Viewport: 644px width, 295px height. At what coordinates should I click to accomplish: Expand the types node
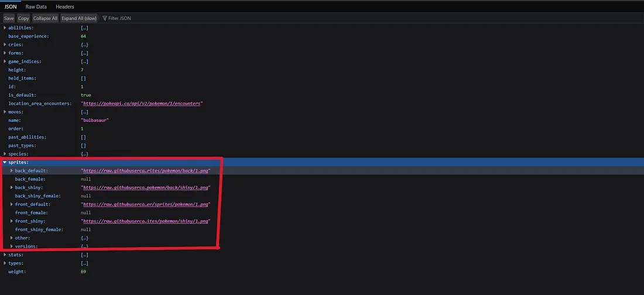coord(5,263)
